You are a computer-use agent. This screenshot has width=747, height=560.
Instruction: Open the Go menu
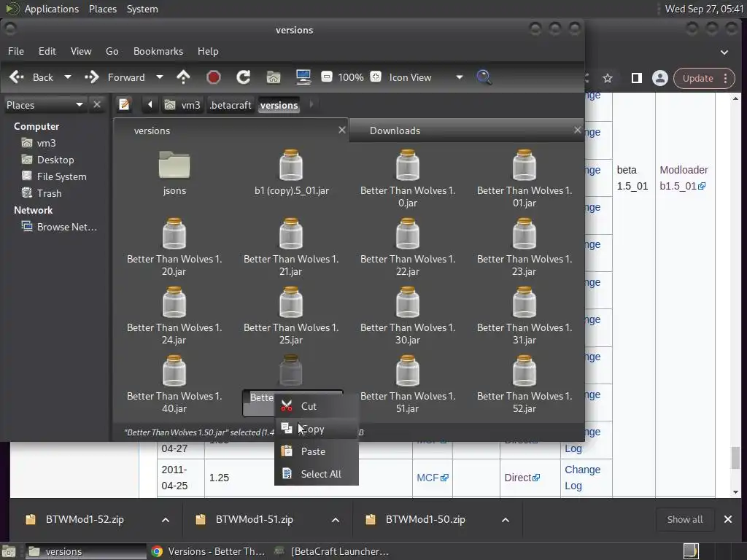[x=112, y=51]
